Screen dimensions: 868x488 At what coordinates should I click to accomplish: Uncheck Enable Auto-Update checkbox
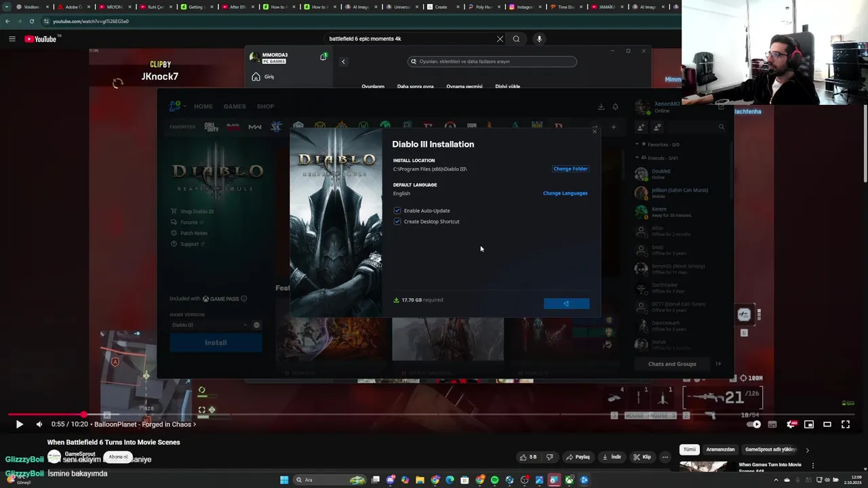[x=397, y=211]
